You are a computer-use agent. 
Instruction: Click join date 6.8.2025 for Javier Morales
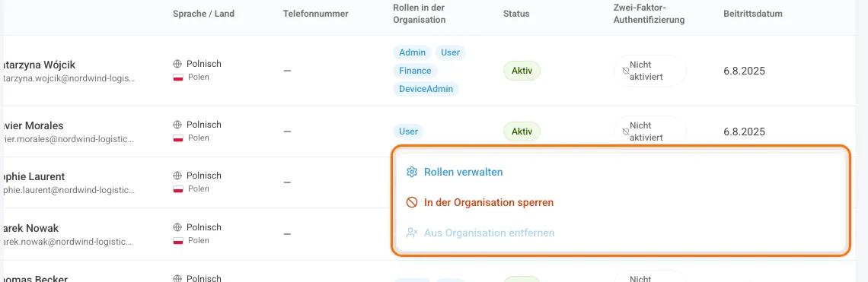744,131
